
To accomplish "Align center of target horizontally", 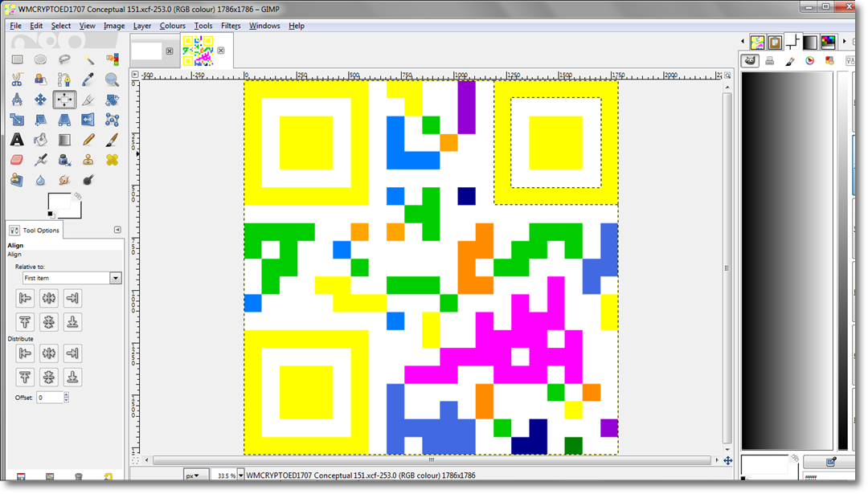I will 49,298.
